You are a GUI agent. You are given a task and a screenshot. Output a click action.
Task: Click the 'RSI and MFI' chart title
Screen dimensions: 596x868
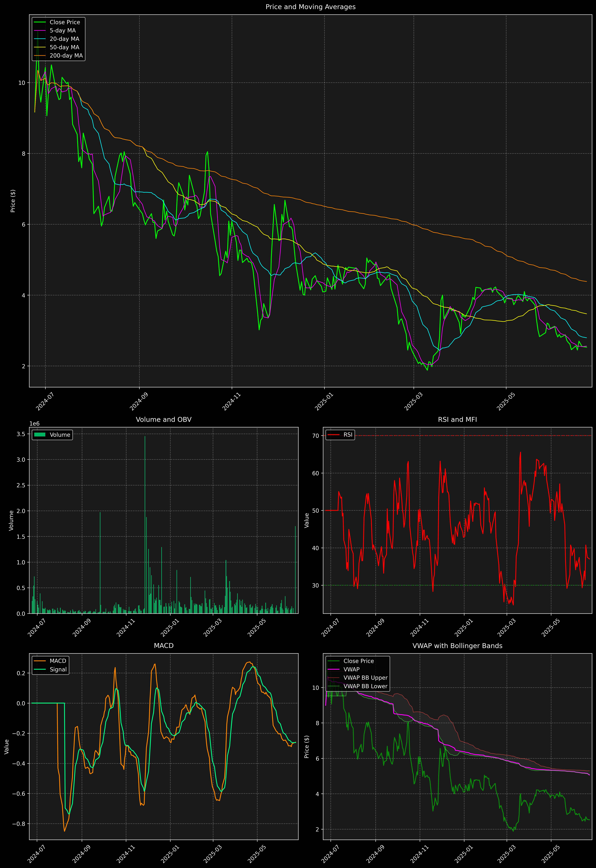[457, 419]
